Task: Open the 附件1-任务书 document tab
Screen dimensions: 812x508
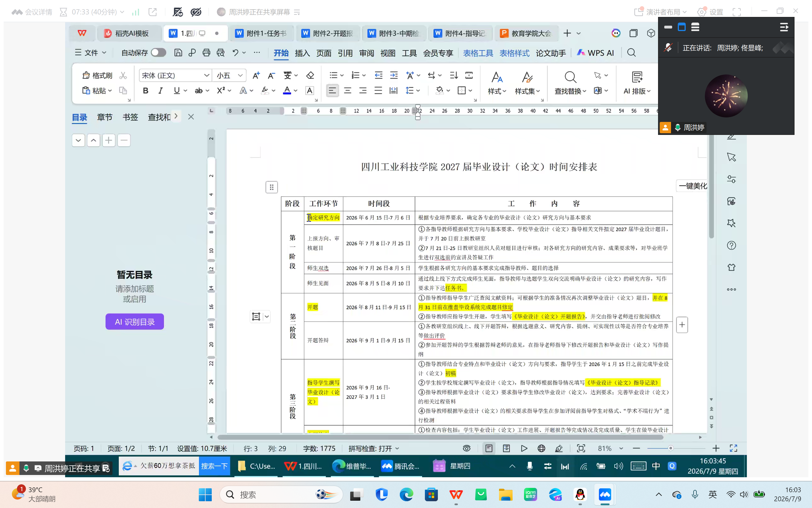Action: pos(262,33)
